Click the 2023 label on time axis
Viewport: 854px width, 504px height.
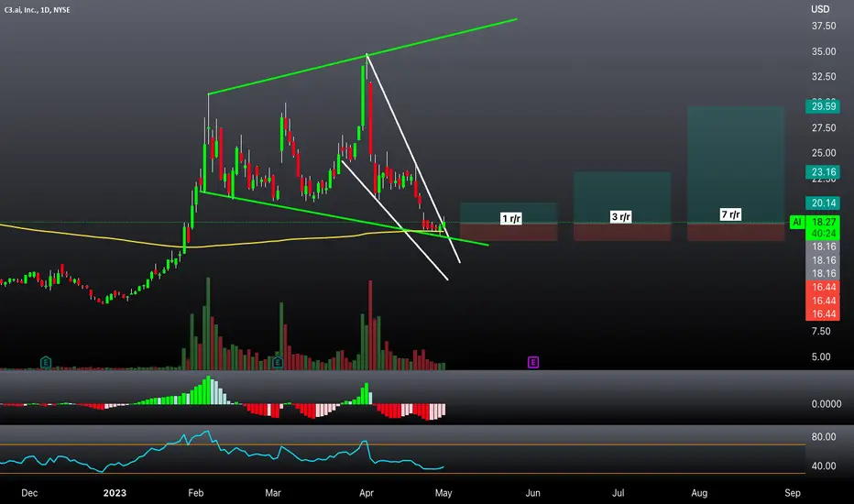(115, 493)
